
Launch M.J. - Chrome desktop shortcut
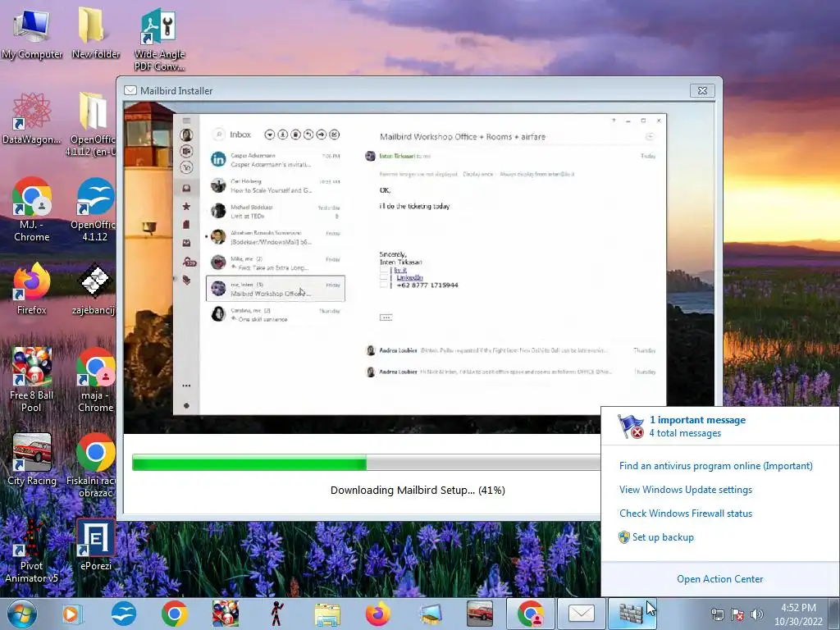32,209
